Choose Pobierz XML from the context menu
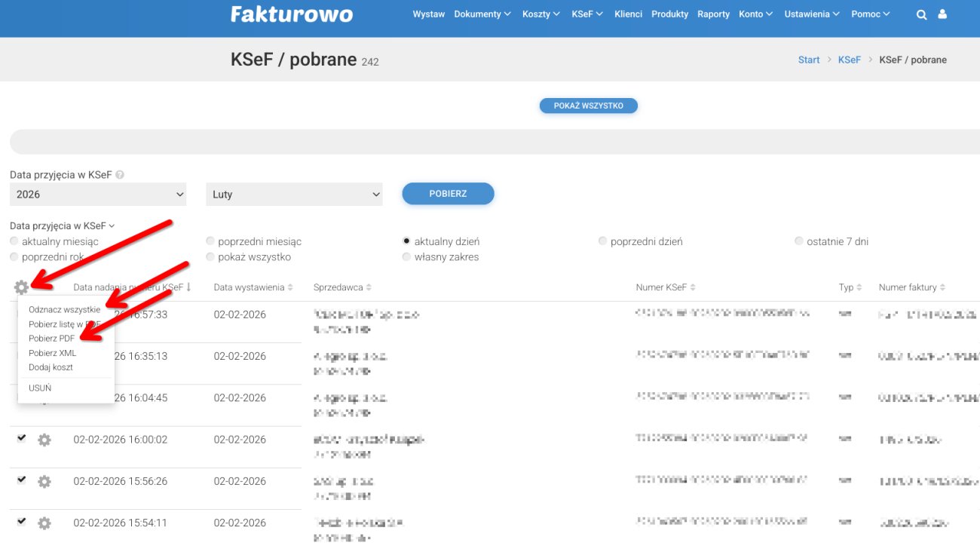The height and width of the screenshot is (546, 980). point(51,352)
